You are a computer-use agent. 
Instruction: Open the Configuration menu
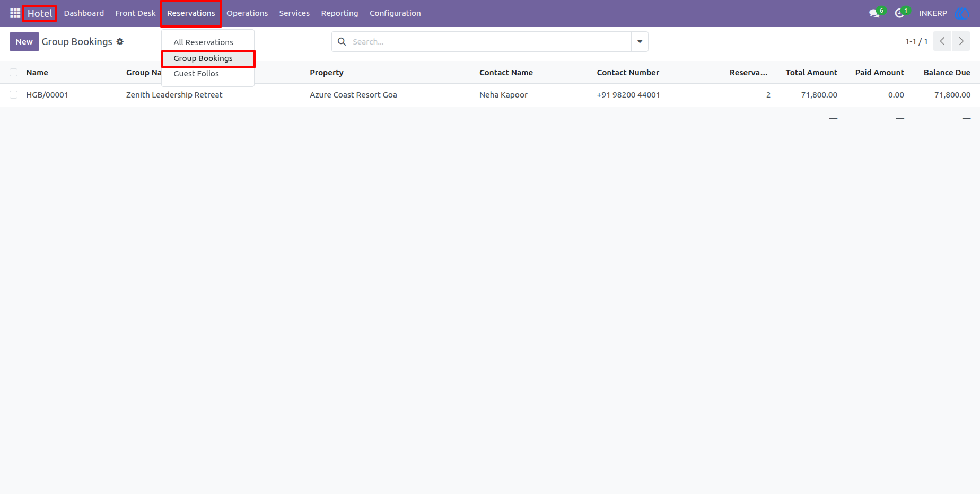coord(395,13)
